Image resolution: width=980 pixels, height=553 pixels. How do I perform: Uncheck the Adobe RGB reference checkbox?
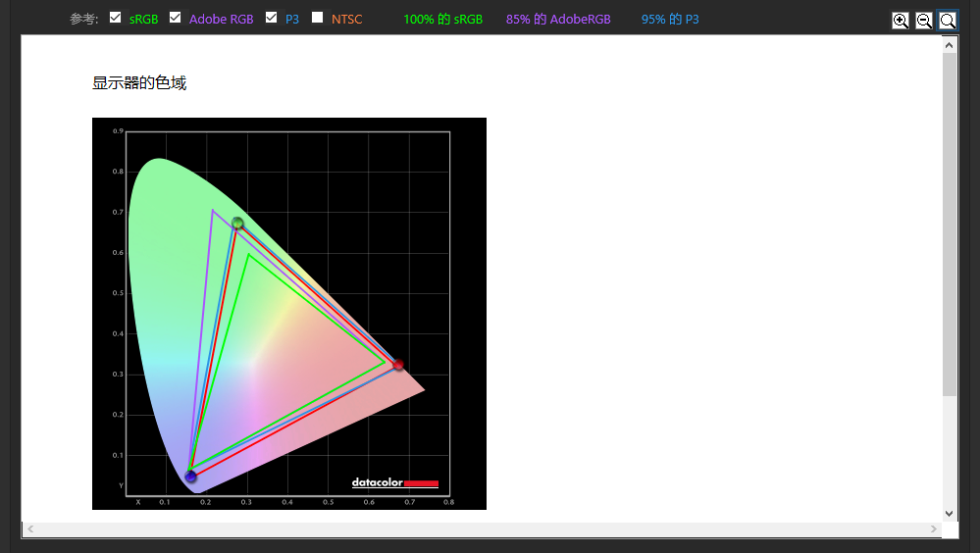[175, 18]
